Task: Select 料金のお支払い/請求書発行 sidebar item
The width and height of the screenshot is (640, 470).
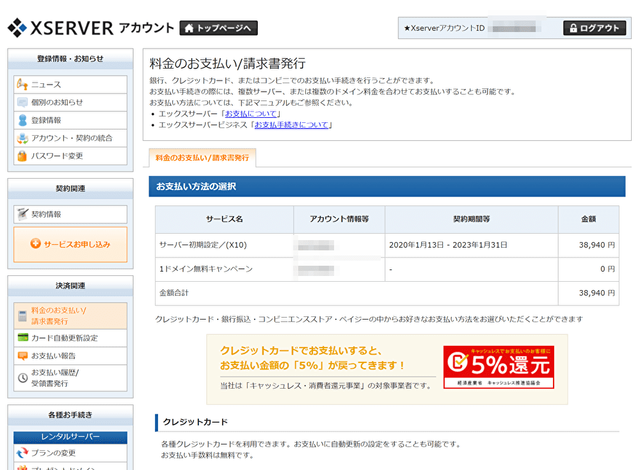Action: coord(70,316)
